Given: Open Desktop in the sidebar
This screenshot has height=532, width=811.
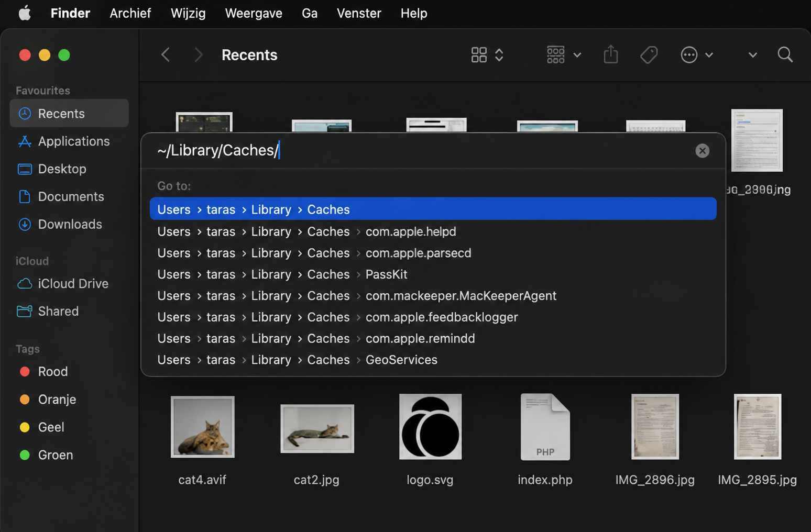Looking at the screenshot, I should click(69, 169).
